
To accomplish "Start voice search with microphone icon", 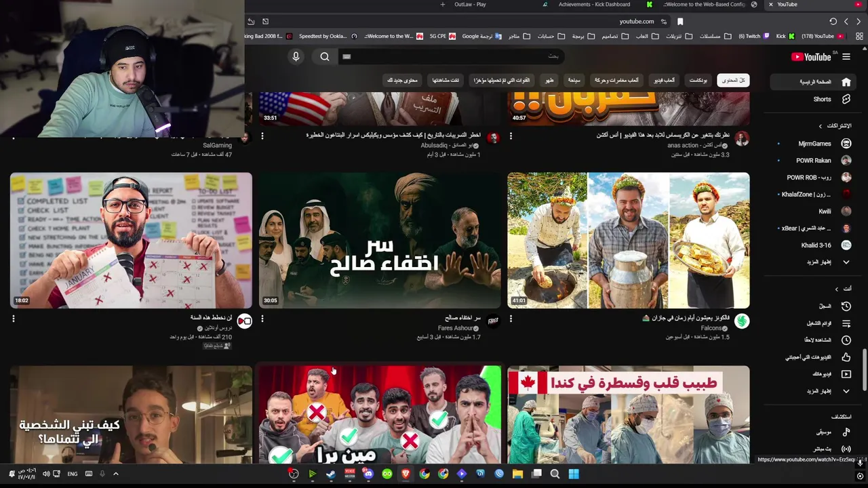I will pos(296,57).
